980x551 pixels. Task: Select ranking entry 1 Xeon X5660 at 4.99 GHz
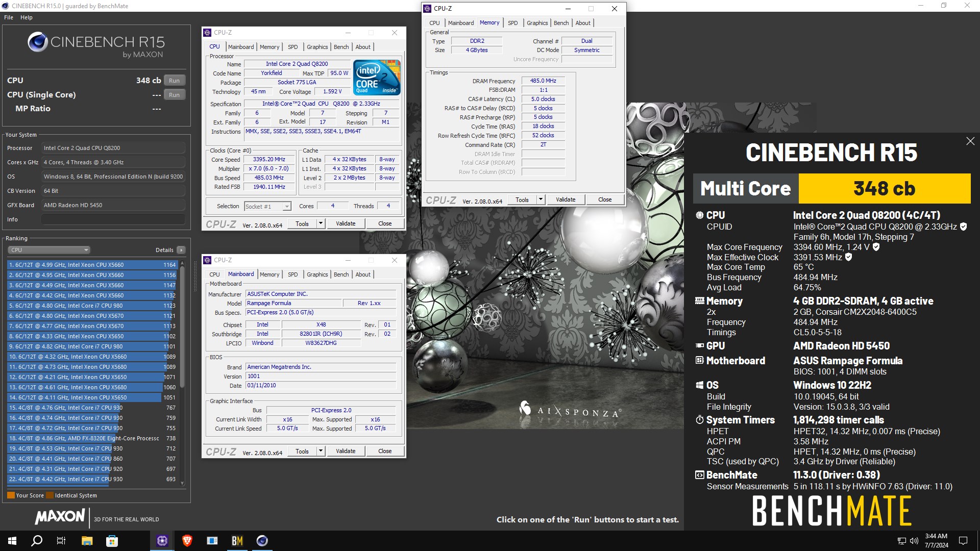pos(92,265)
